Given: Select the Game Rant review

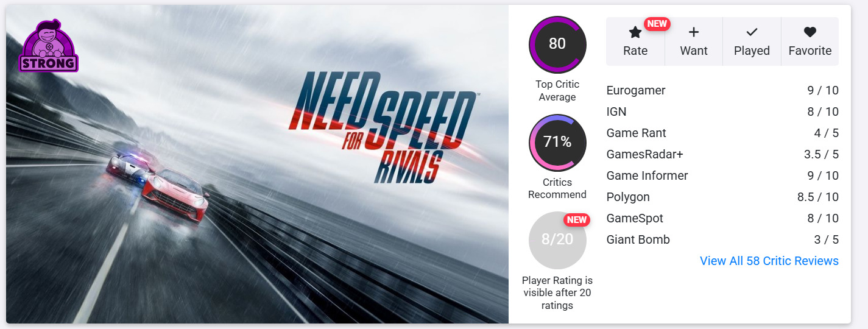Looking at the screenshot, I should (x=637, y=133).
